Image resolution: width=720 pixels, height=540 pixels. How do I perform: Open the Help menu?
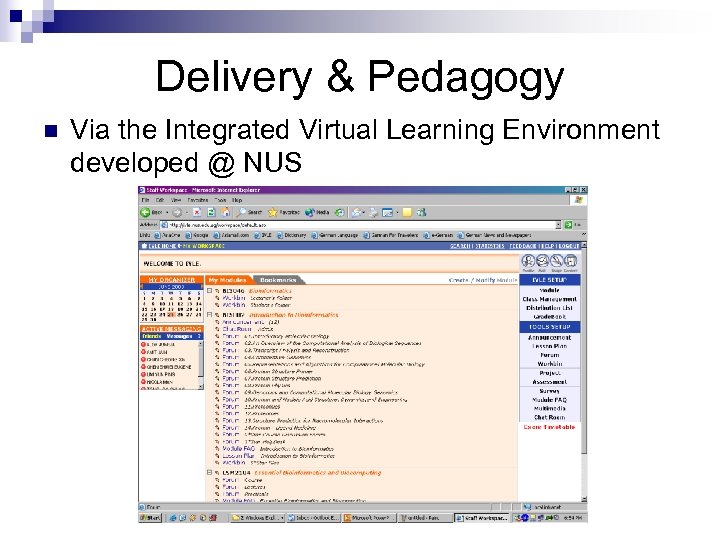237,200
